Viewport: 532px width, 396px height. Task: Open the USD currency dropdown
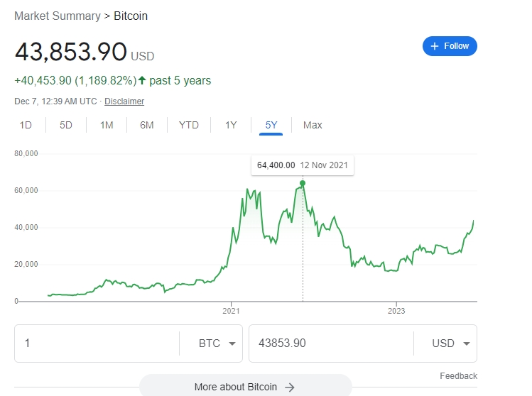tap(444, 343)
